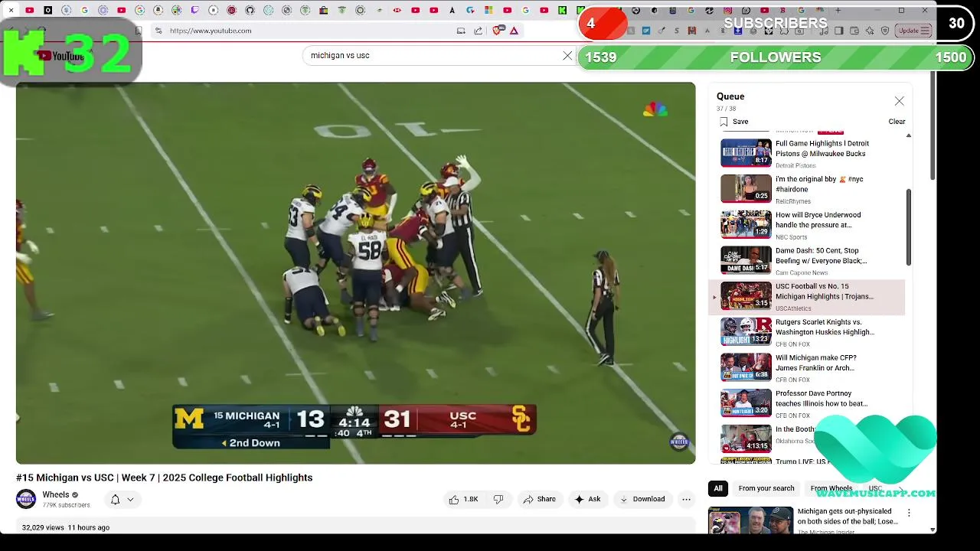Click the video player to pause playback

click(355, 272)
